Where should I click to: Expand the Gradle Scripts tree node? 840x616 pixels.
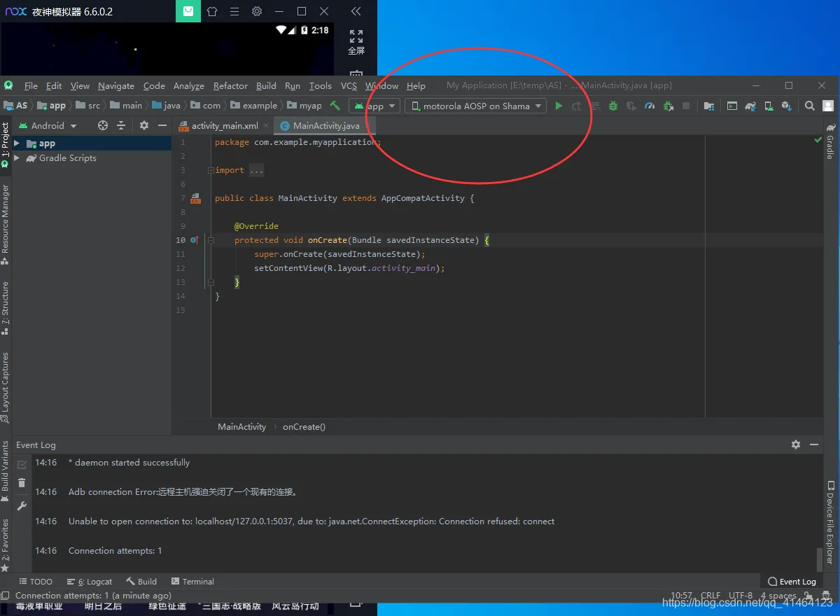click(17, 158)
